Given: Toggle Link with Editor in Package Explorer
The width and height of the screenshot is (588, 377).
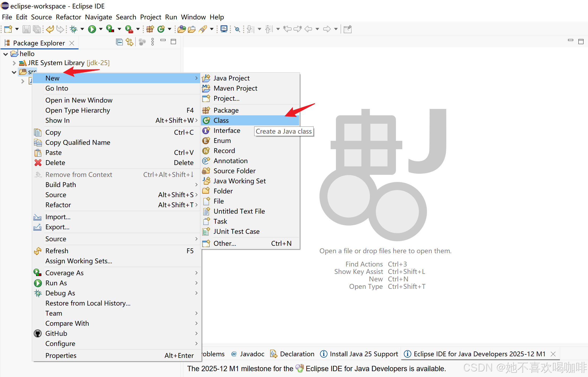Looking at the screenshot, I should (x=129, y=42).
